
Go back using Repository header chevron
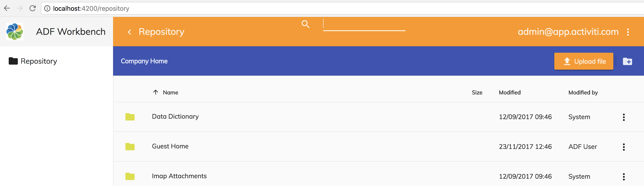pos(130,32)
